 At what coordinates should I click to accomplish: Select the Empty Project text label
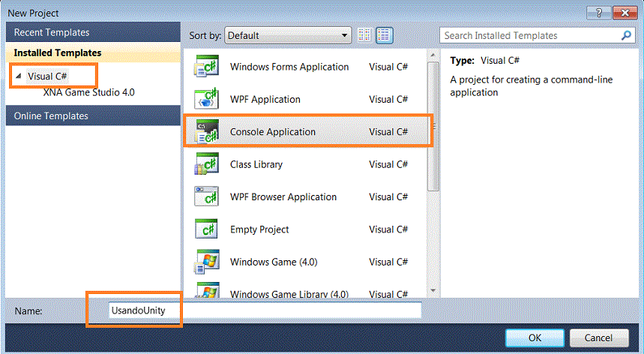(259, 229)
